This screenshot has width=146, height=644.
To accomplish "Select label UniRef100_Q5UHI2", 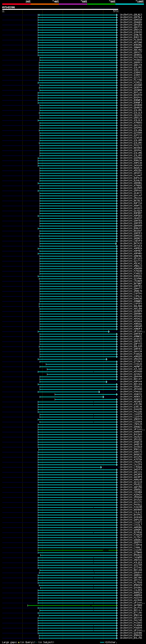I will (x=131, y=387).
